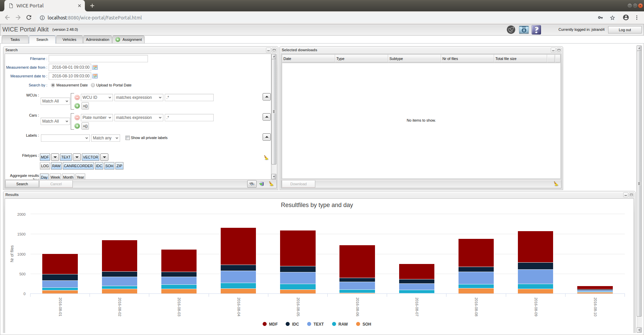This screenshot has height=335, width=644.
Task: Expand the Labels Match any dropdown
Action: click(105, 138)
